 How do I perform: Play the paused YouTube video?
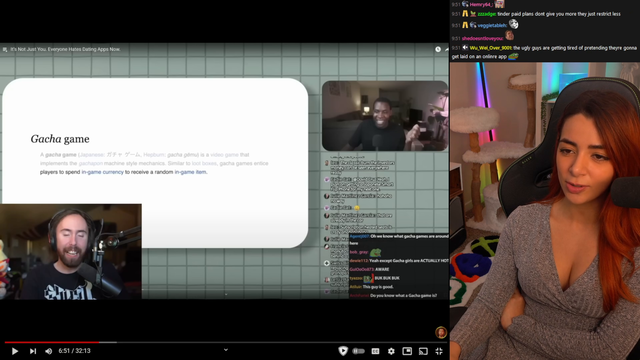tap(15, 351)
